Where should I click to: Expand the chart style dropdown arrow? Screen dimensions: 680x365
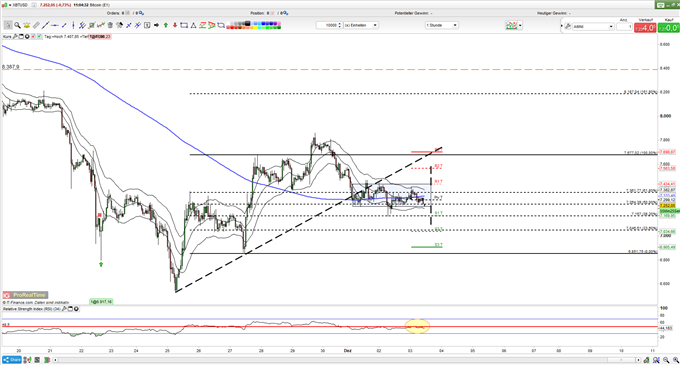point(520,26)
